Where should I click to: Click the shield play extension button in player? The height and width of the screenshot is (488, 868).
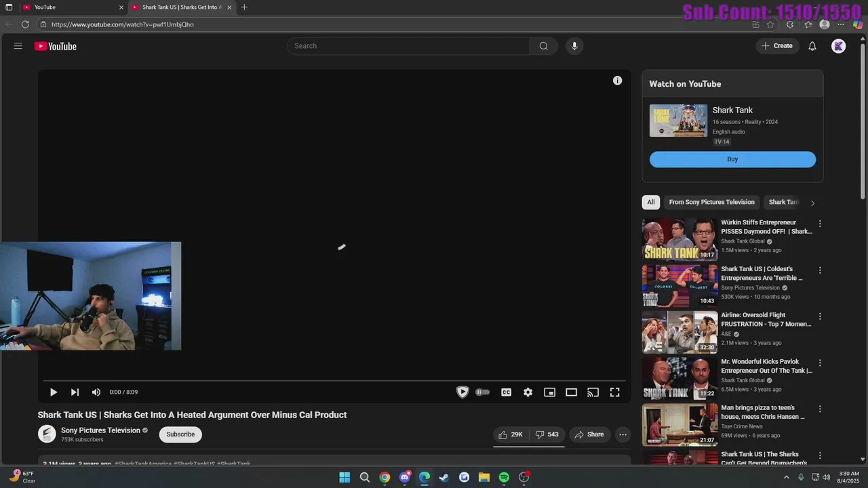coord(462,392)
